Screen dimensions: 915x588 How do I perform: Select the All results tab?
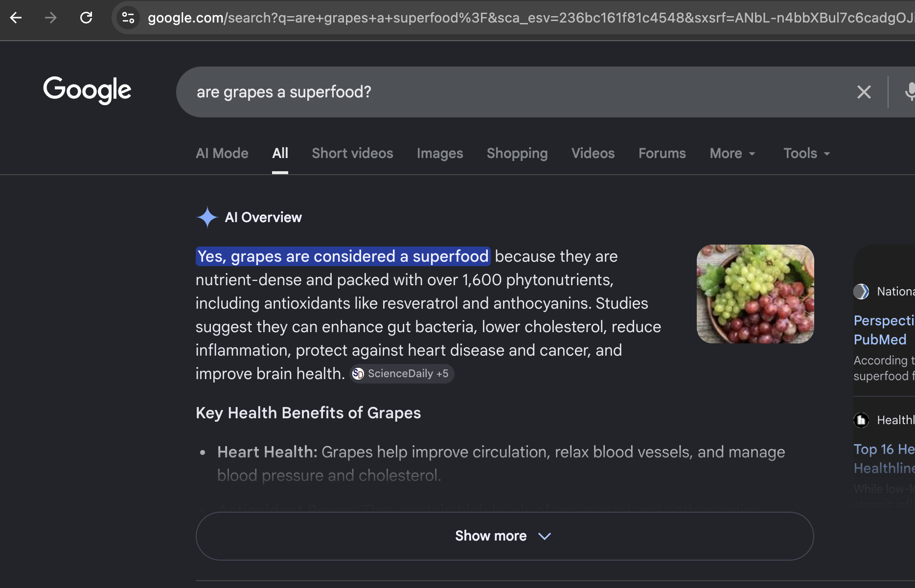click(280, 154)
